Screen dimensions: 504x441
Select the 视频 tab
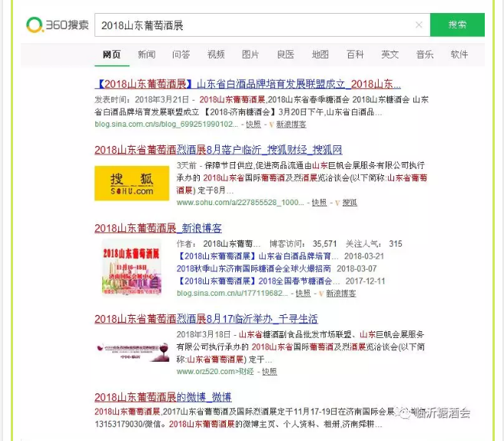(x=216, y=55)
